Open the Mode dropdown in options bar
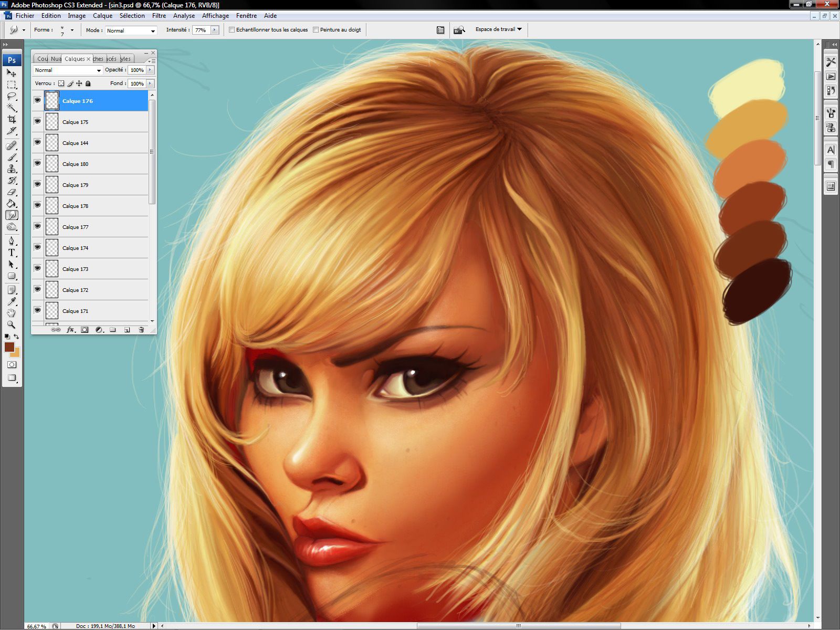The image size is (840, 630). 131,30
